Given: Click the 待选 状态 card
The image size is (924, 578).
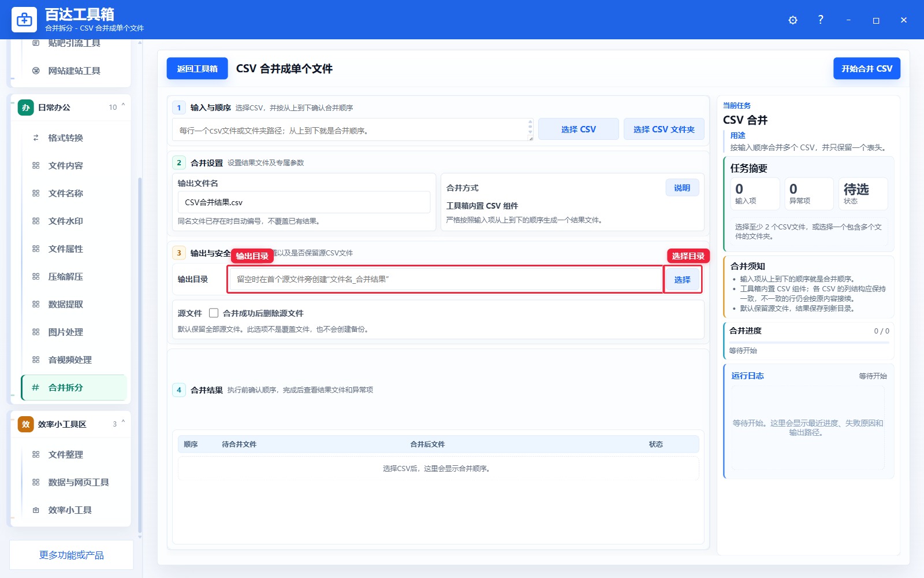Looking at the screenshot, I should pyautogui.click(x=863, y=194).
